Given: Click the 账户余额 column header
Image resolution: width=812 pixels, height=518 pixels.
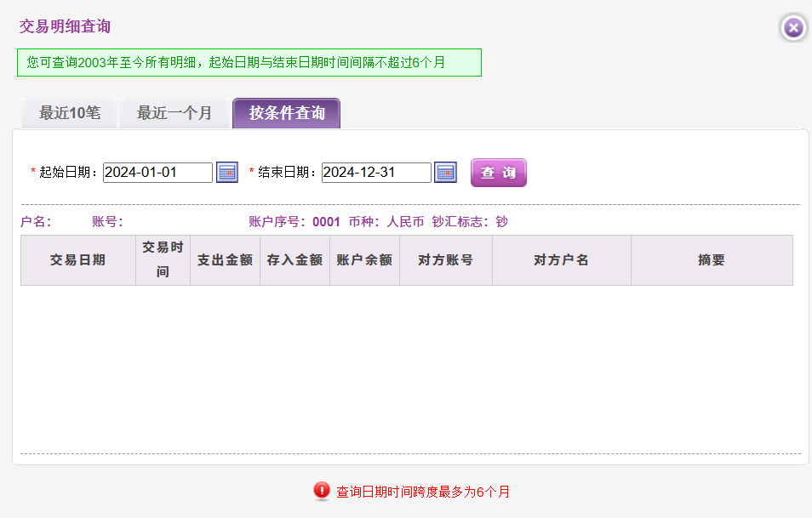Looking at the screenshot, I should (364, 260).
